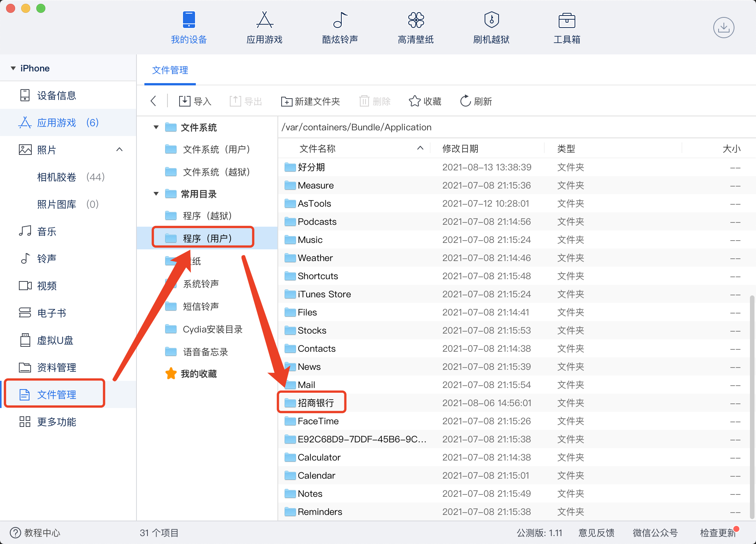This screenshot has width=756, height=544.
Task: Switch to the 文件管理 tab
Action: coord(169,70)
